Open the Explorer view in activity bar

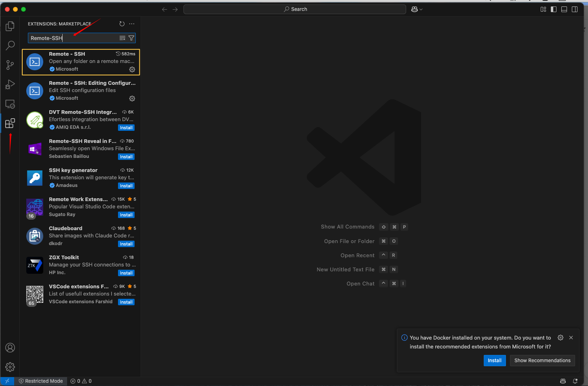(x=10, y=26)
